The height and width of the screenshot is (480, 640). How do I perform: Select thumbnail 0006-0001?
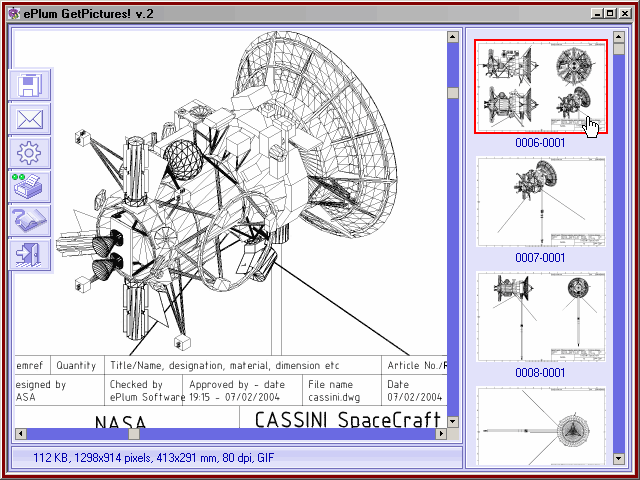[x=541, y=87]
